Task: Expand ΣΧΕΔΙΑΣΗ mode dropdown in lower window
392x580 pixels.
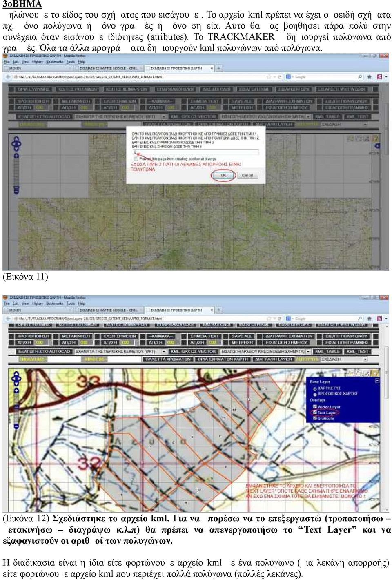Action: tap(365, 359)
